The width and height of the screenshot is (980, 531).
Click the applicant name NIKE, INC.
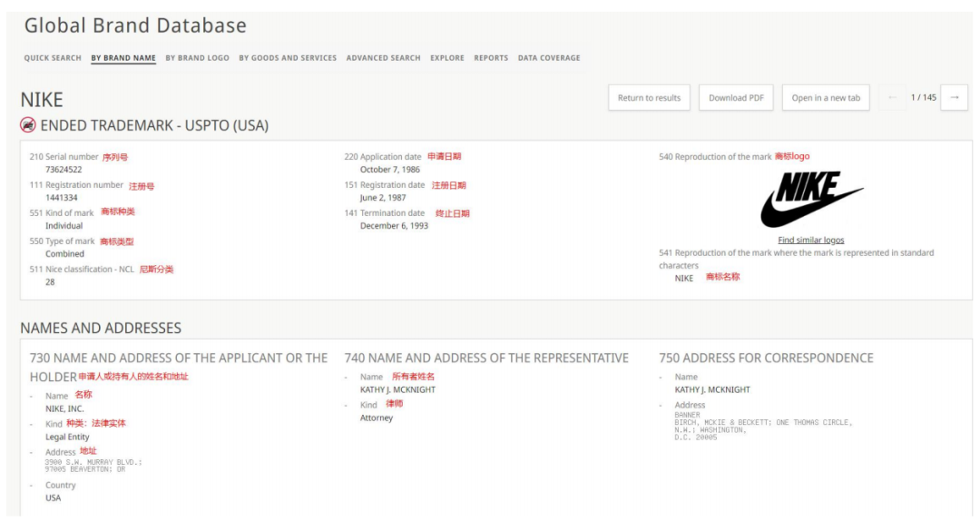[64, 409]
